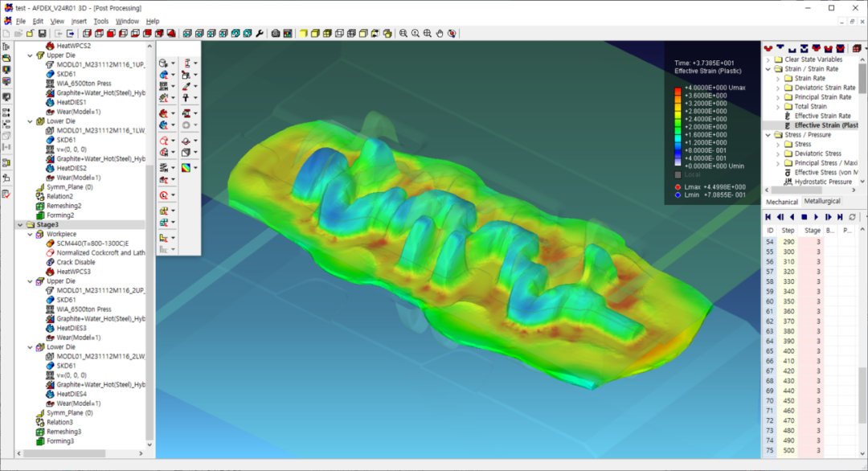Click the first wireframe red cube view icon

coord(87,33)
